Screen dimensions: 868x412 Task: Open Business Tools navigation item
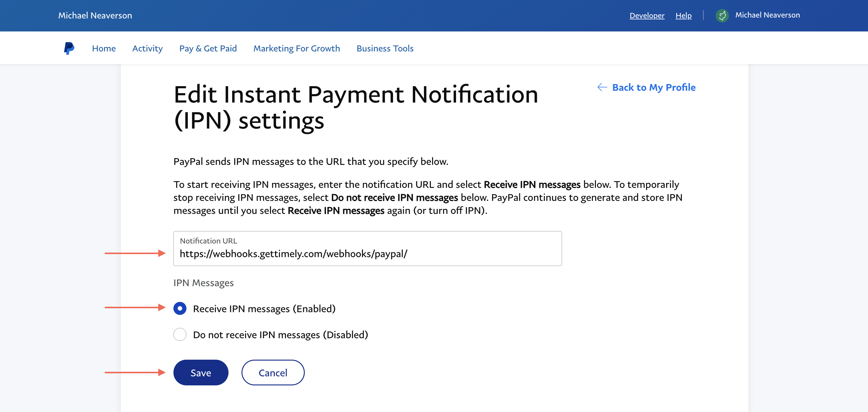point(385,48)
